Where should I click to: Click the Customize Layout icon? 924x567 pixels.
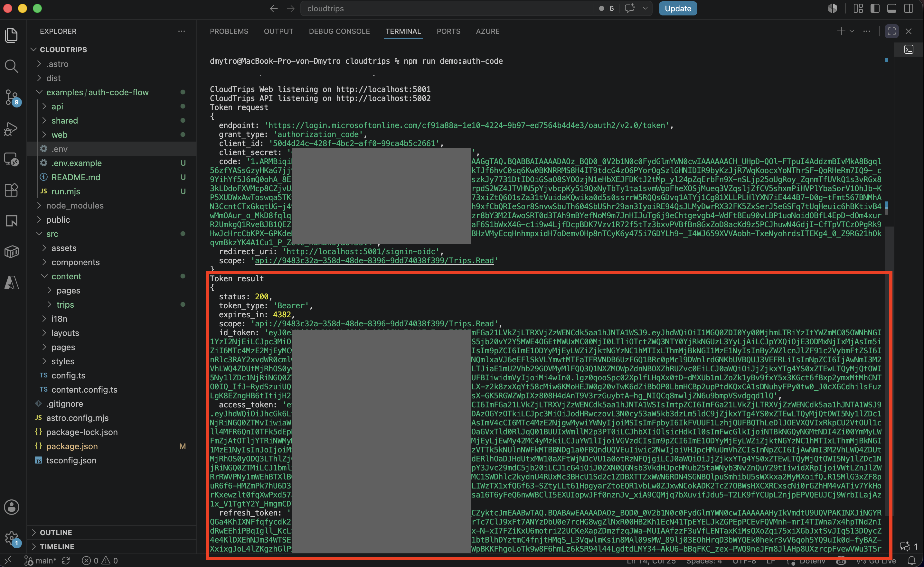pyautogui.click(x=858, y=8)
